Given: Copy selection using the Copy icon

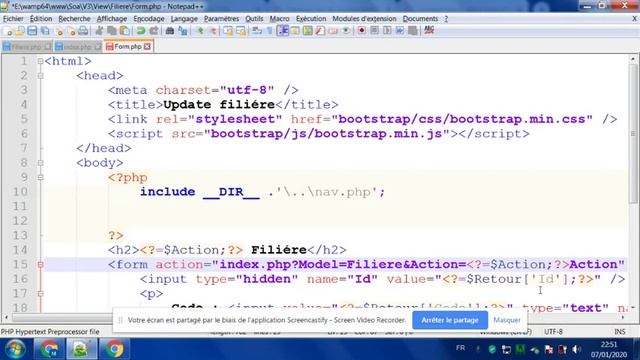Looking at the screenshot, I should click(x=112, y=31).
